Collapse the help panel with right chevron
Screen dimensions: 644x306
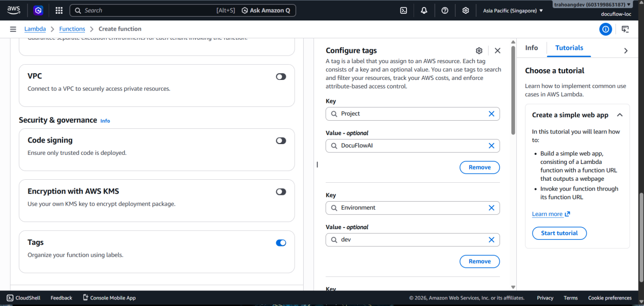626,50
